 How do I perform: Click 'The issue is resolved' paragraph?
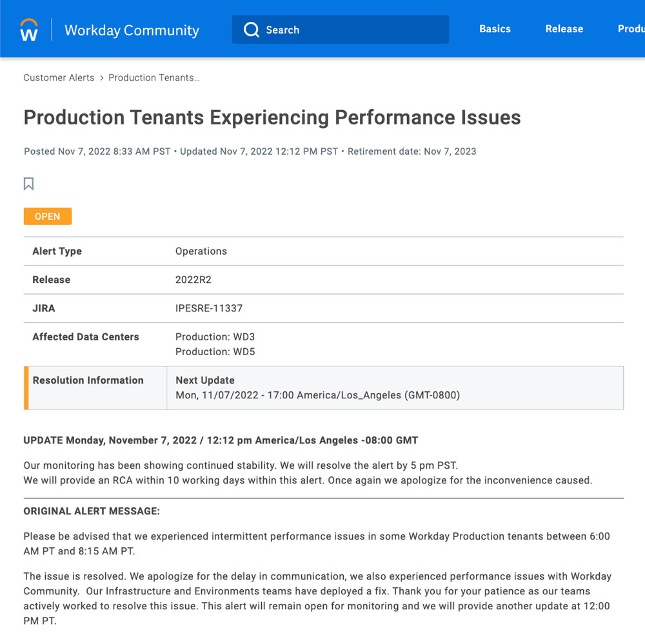pos(317,598)
